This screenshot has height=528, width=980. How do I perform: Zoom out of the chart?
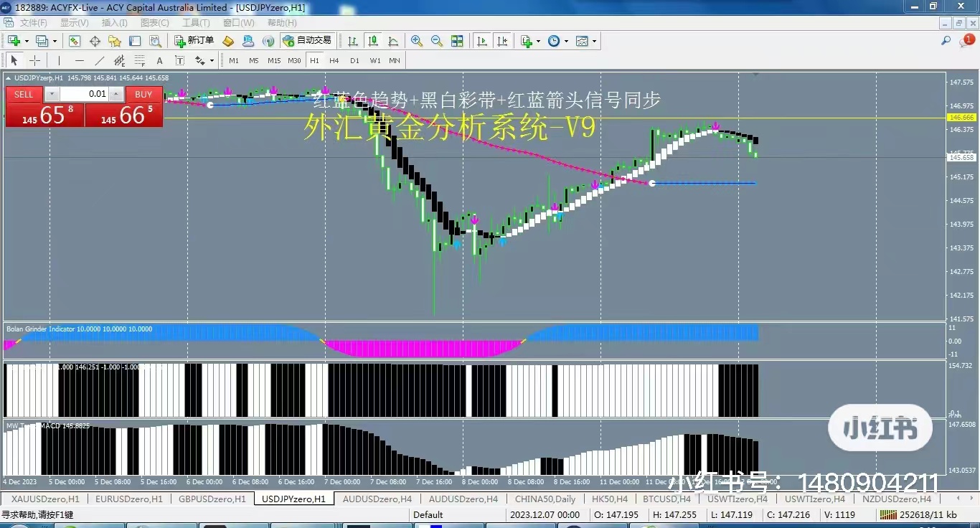click(437, 41)
